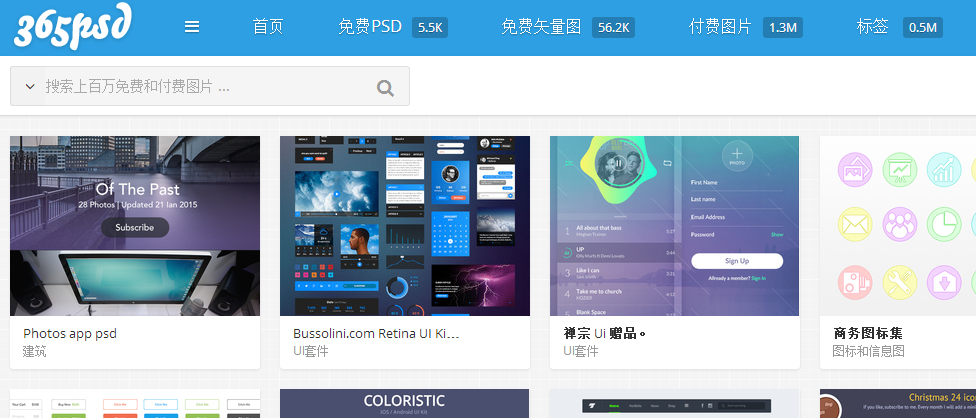Viewport: 976px width, 418px height.
Task: Click the 5.5K count badge
Action: click(430, 27)
